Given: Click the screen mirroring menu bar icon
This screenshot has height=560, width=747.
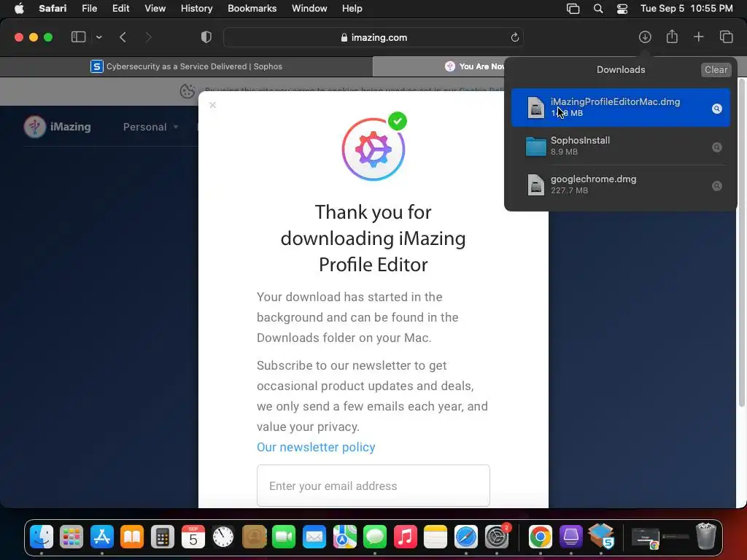Looking at the screenshot, I should click(x=573, y=9).
